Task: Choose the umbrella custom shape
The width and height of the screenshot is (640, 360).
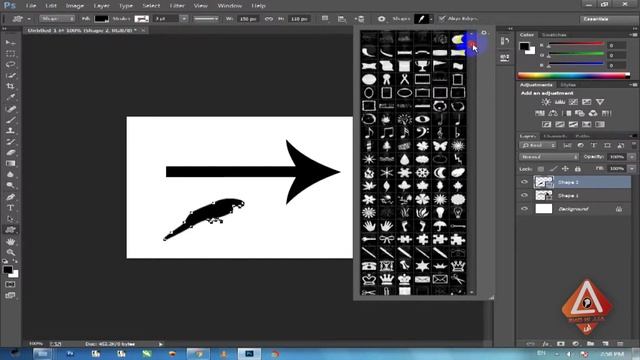Action: [440, 226]
